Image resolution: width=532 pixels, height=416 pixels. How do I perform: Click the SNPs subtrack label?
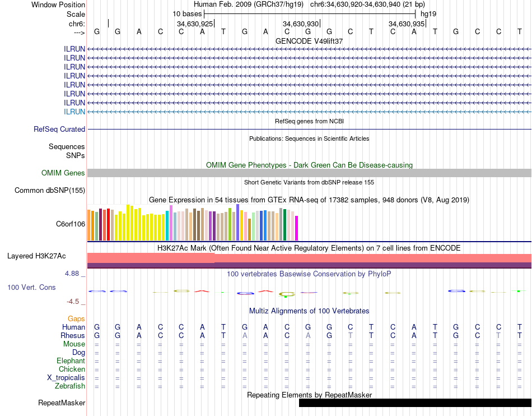pos(76,155)
